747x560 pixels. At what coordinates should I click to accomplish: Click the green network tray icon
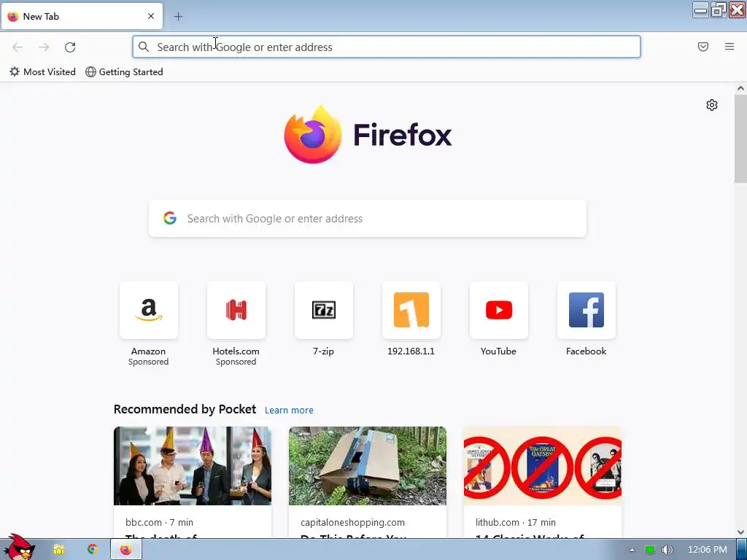click(650, 550)
